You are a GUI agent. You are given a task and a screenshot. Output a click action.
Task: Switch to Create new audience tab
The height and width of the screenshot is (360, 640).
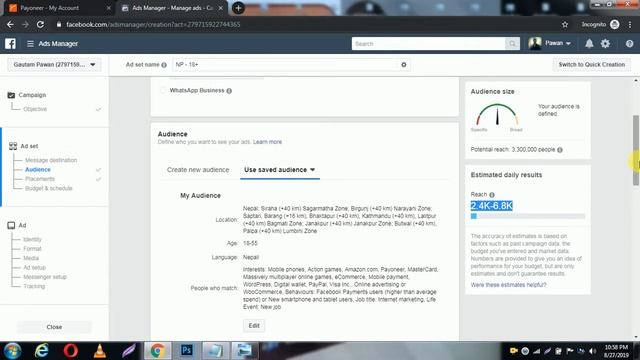[x=198, y=170]
